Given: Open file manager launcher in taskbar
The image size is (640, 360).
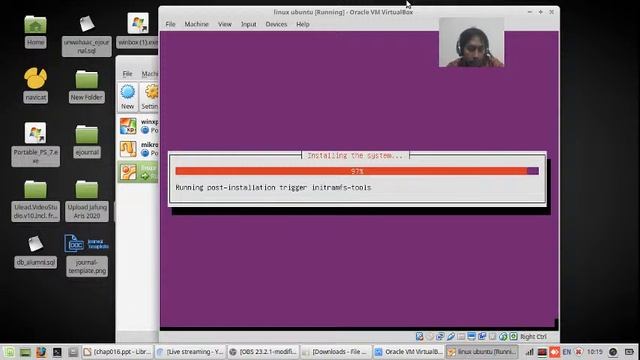Looking at the screenshot, I should 73,352.
